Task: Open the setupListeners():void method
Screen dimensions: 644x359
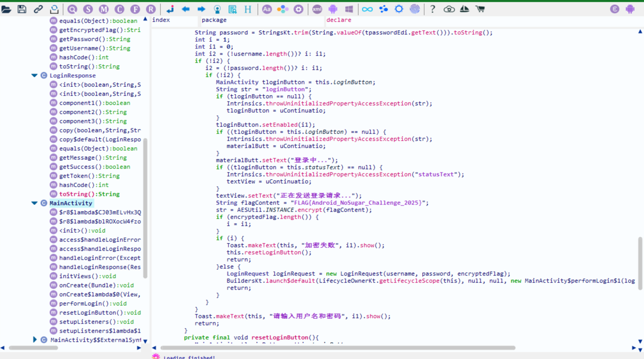Action: click(96, 321)
